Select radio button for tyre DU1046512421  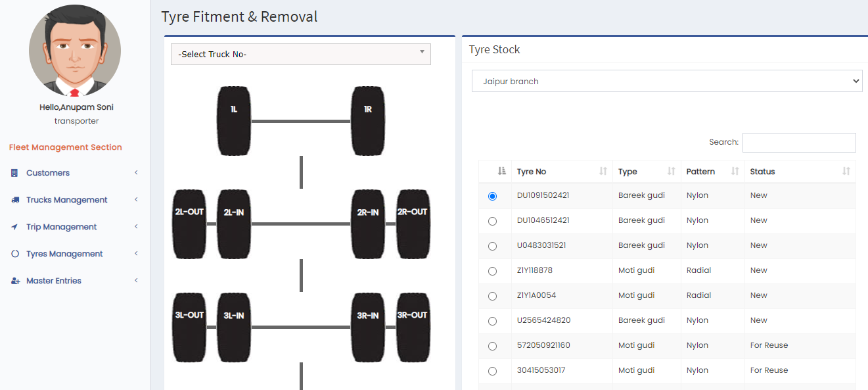pos(493,221)
